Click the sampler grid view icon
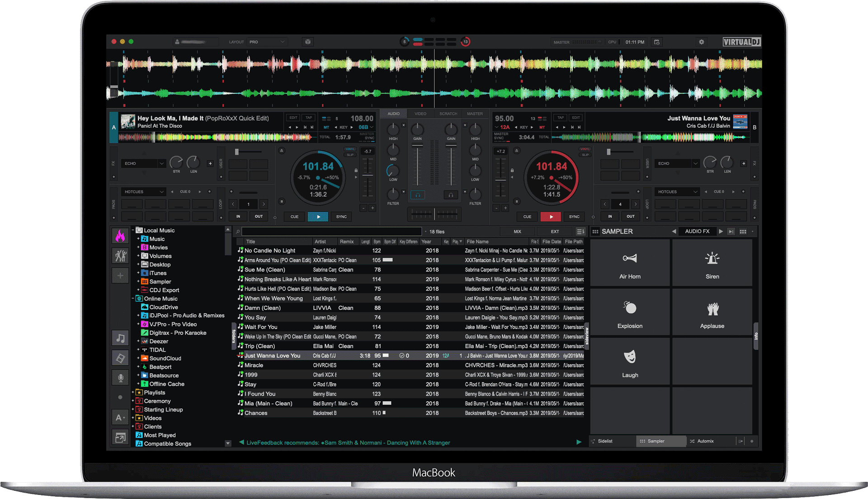Viewport: 868px width, 499px height. pyautogui.click(x=743, y=232)
